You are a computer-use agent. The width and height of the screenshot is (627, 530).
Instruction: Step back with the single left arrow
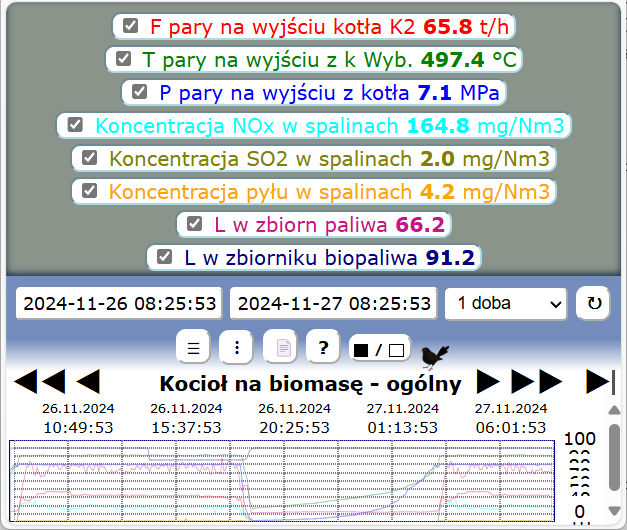[x=88, y=381]
